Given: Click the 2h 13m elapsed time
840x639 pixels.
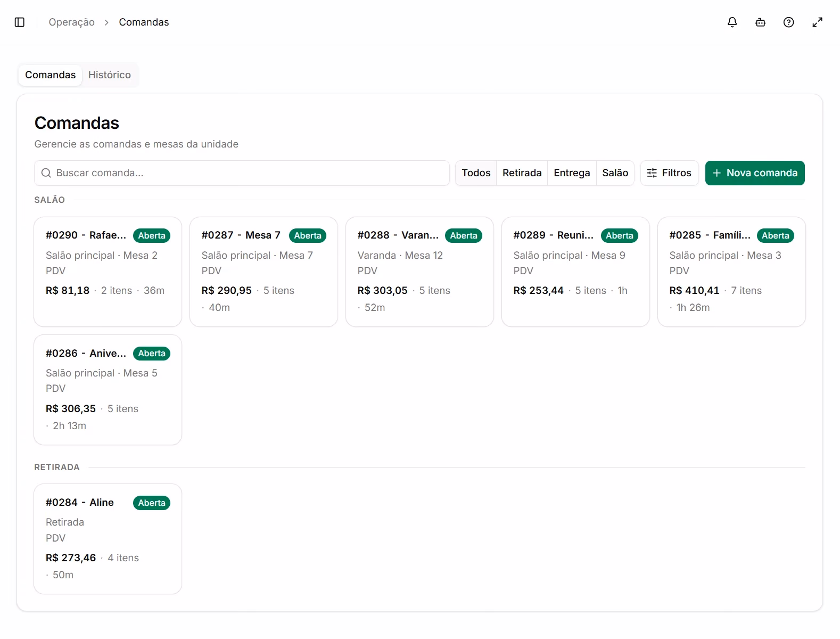Looking at the screenshot, I should pos(69,426).
